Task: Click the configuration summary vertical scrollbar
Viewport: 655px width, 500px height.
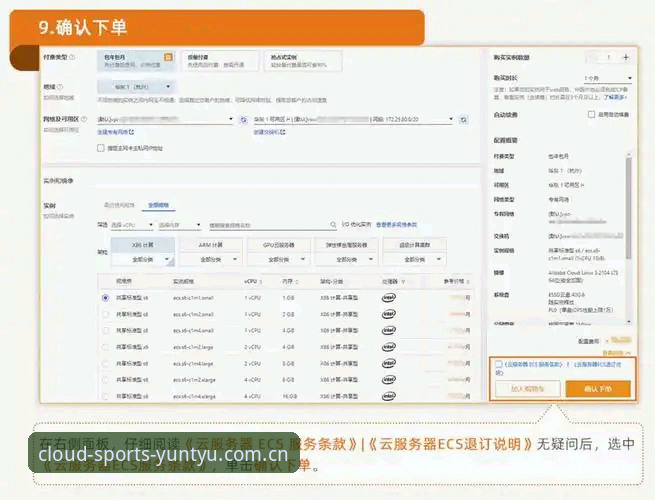Action: tap(629, 207)
